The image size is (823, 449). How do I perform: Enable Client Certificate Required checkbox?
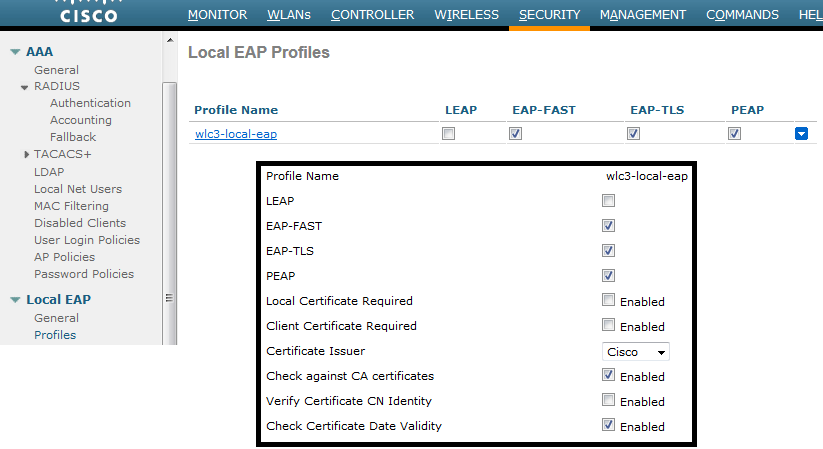608,325
